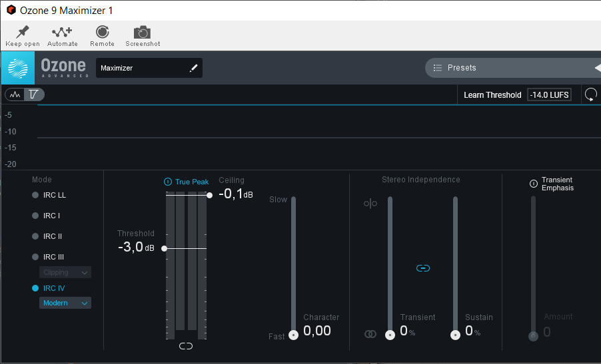The height and width of the screenshot is (364, 601).
Task: Select IRC LL mode
Action: click(x=49, y=195)
